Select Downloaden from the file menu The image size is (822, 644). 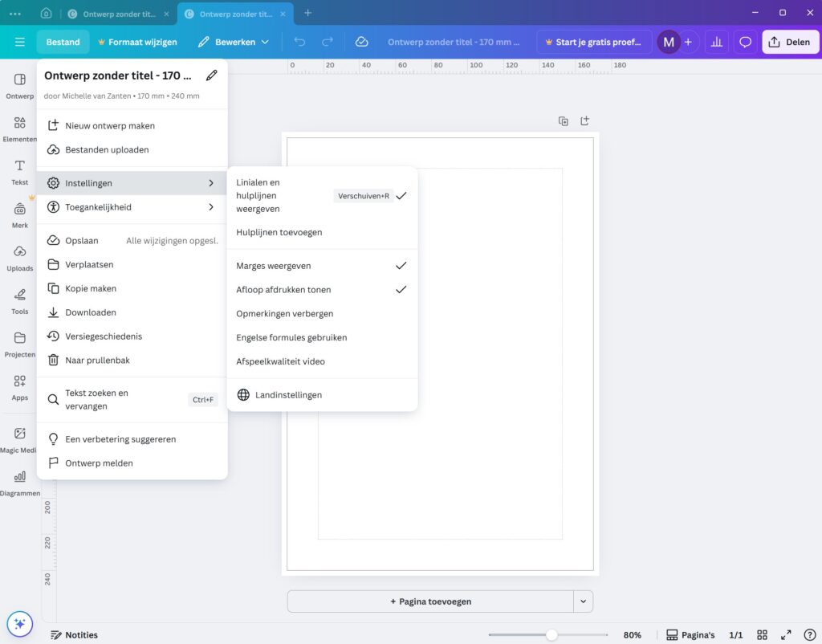pyautogui.click(x=91, y=312)
